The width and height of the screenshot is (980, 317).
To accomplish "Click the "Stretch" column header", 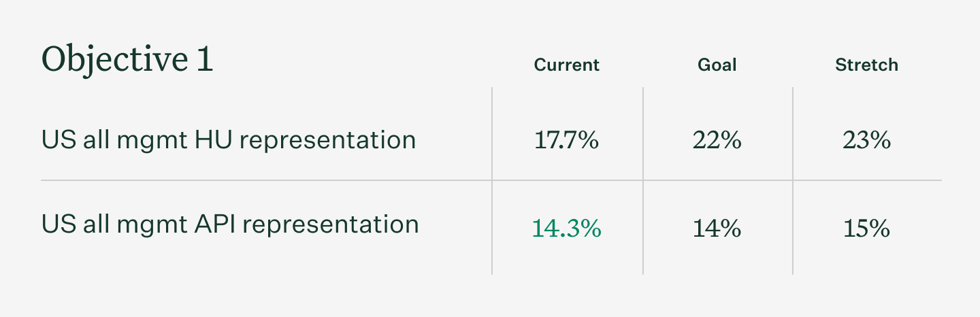I will coord(866,65).
